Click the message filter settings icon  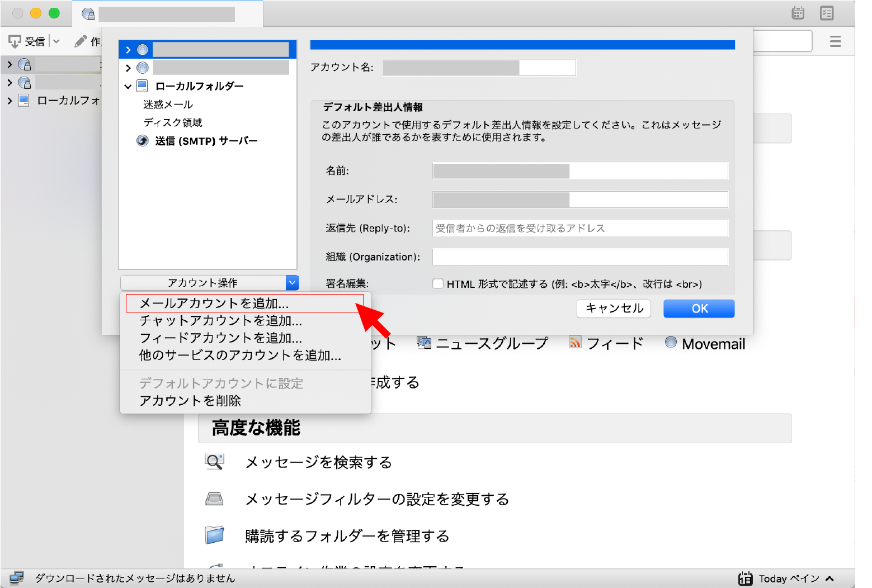[x=214, y=499]
